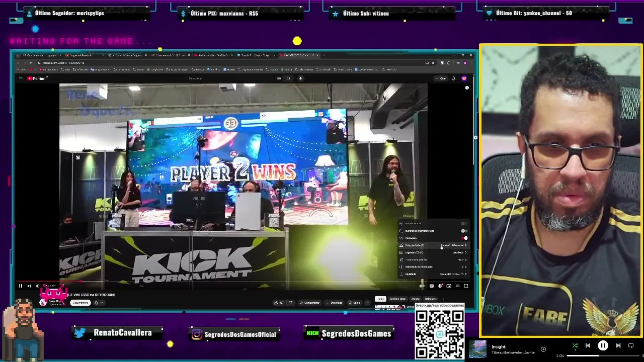Click the Compartilhar share button

coord(309,303)
